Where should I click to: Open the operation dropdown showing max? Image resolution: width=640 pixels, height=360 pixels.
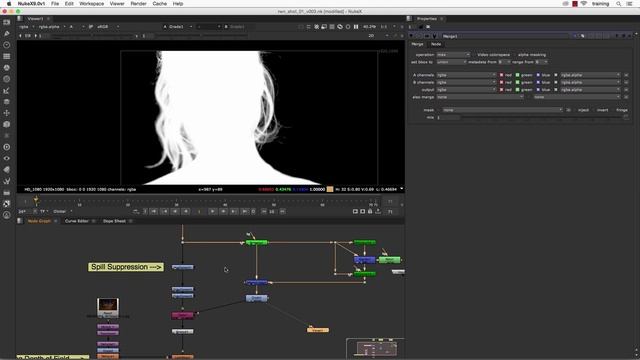click(x=453, y=55)
